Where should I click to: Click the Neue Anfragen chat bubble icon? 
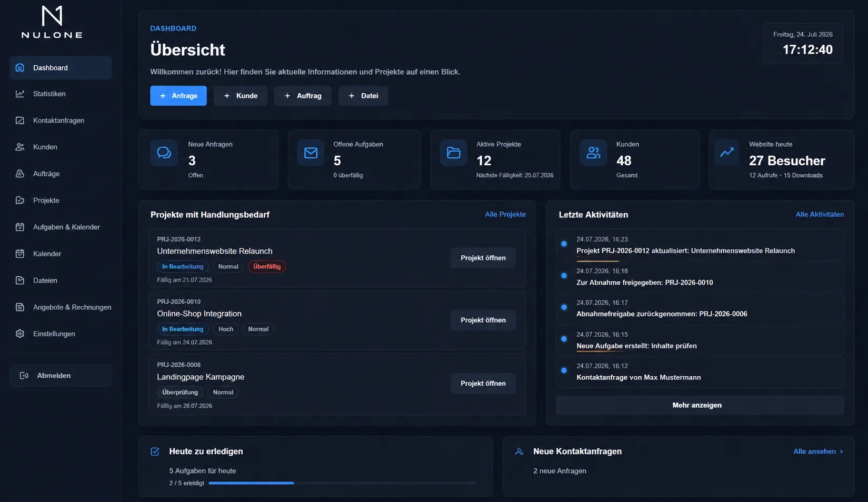[164, 153]
